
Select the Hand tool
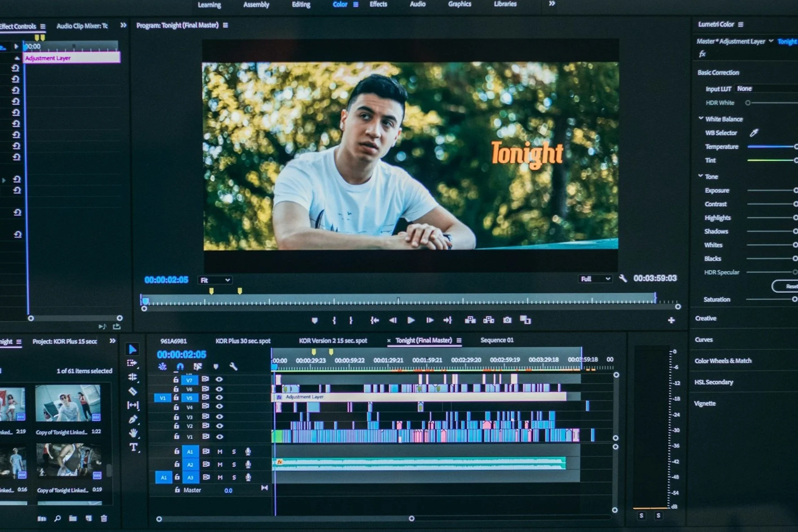point(133,432)
